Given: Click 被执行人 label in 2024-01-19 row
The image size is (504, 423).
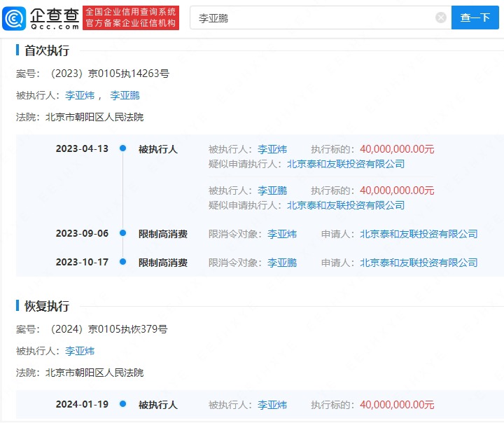Looking at the screenshot, I should [157, 405].
